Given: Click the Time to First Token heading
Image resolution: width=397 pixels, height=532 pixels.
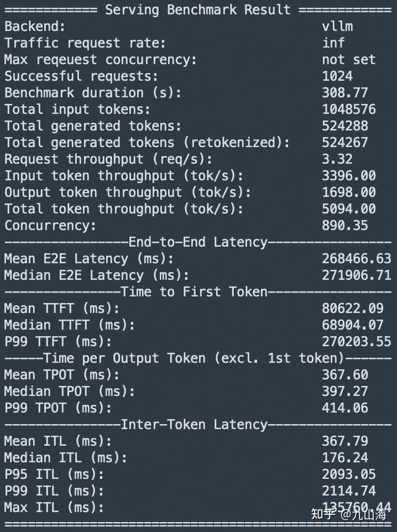Looking at the screenshot, I should coord(194,291).
